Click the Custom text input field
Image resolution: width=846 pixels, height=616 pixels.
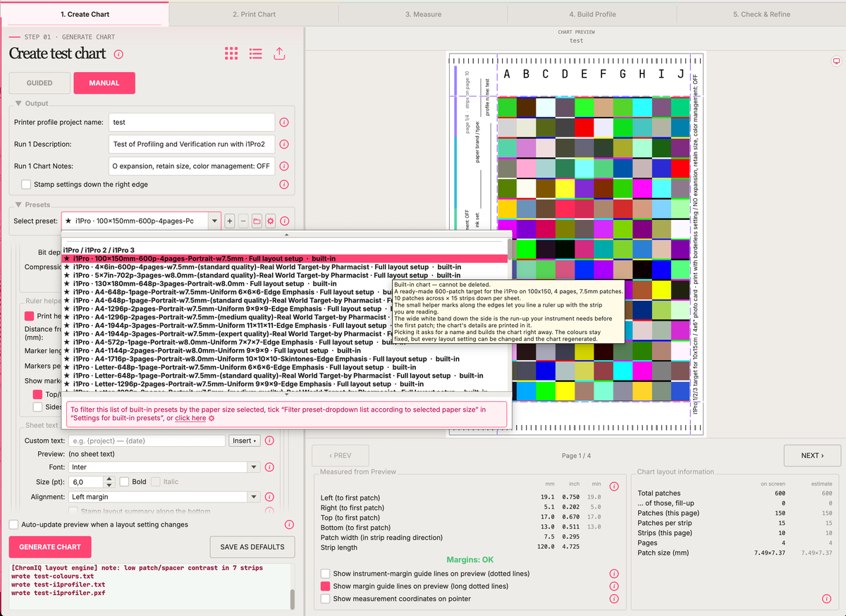(x=146, y=441)
